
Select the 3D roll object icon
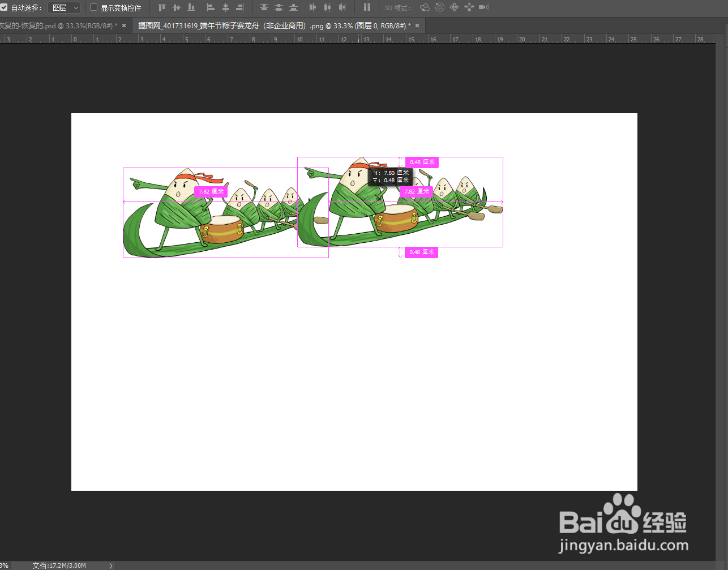(440, 7)
